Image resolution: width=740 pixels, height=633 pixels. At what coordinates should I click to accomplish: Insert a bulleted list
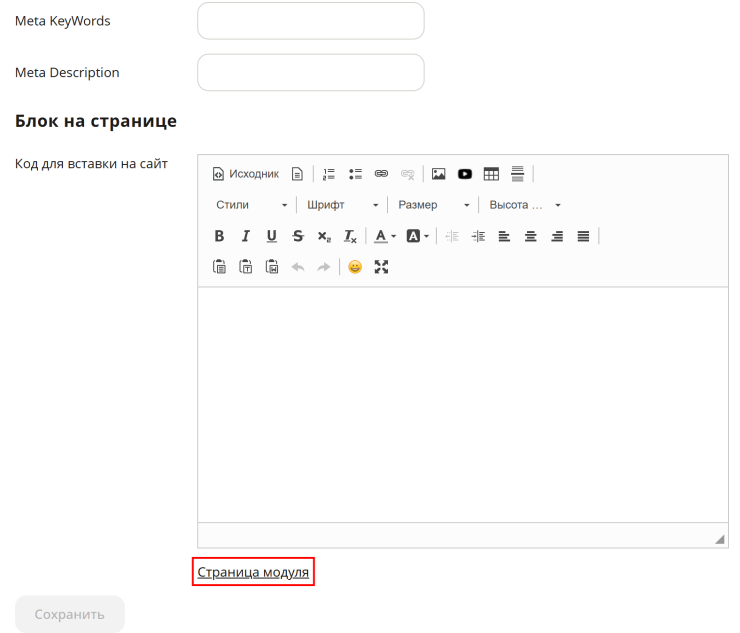click(355, 174)
